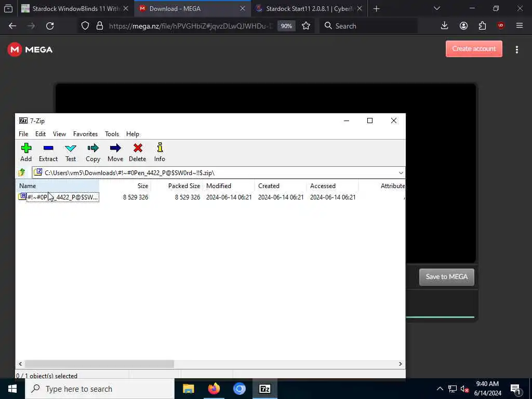Screen dimensions: 532x399
Task: Run the Test tool in 7-Zip
Action: tap(71, 152)
